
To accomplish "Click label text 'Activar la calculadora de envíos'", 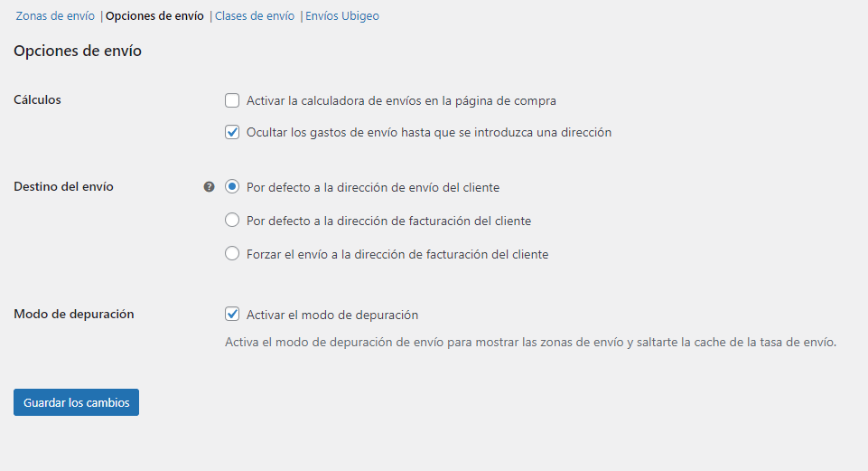I will pyautogui.click(x=335, y=101).
